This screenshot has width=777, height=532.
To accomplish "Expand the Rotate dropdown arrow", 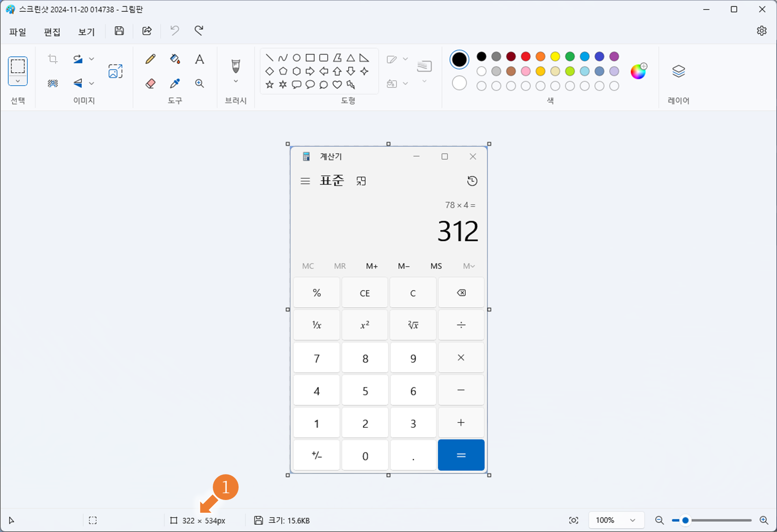I will [91, 59].
